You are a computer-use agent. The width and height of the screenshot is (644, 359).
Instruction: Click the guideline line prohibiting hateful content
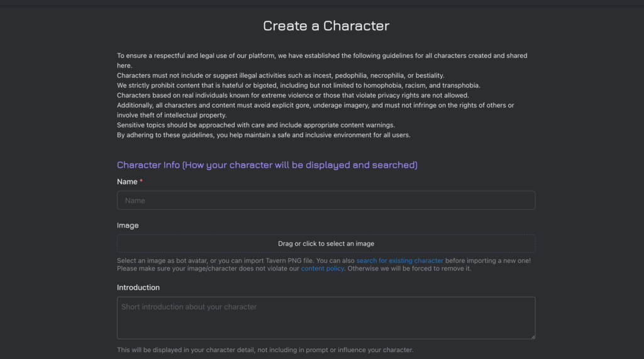[x=299, y=86]
